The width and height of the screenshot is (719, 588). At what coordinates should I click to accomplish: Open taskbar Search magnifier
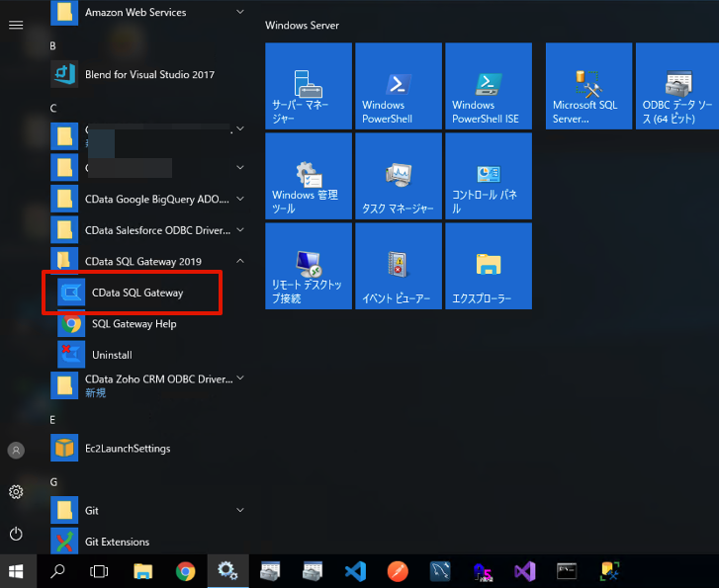tap(57, 571)
